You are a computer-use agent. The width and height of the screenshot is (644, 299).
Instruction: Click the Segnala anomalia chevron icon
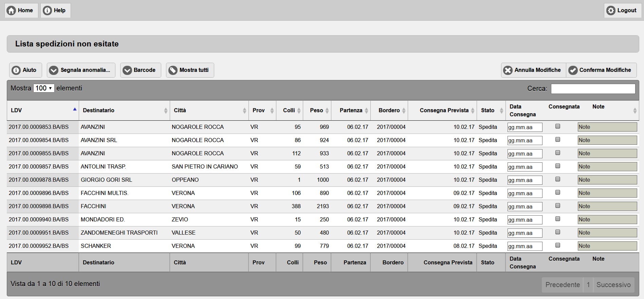click(x=54, y=70)
